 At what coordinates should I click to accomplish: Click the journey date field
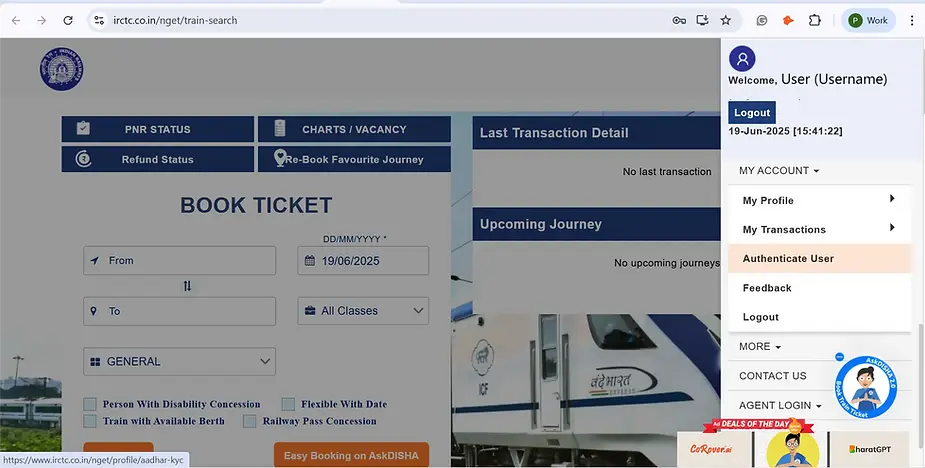(x=363, y=260)
